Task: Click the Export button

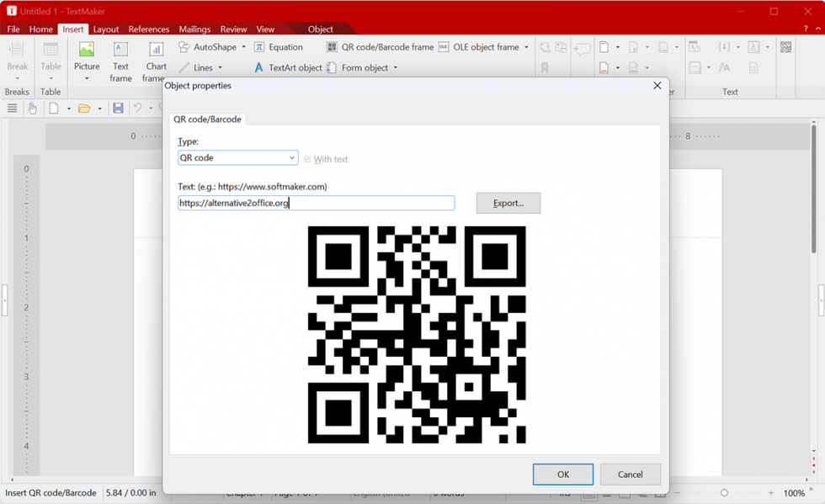Action: click(508, 203)
